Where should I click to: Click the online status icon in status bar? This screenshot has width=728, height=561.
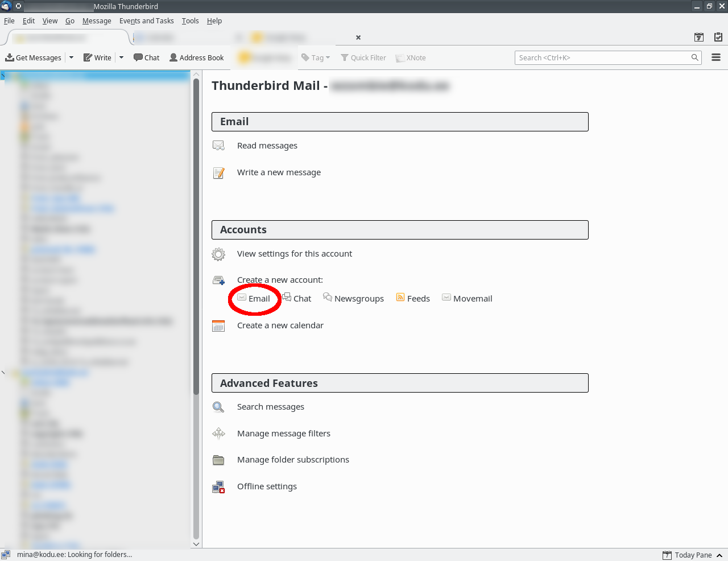[6, 555]
